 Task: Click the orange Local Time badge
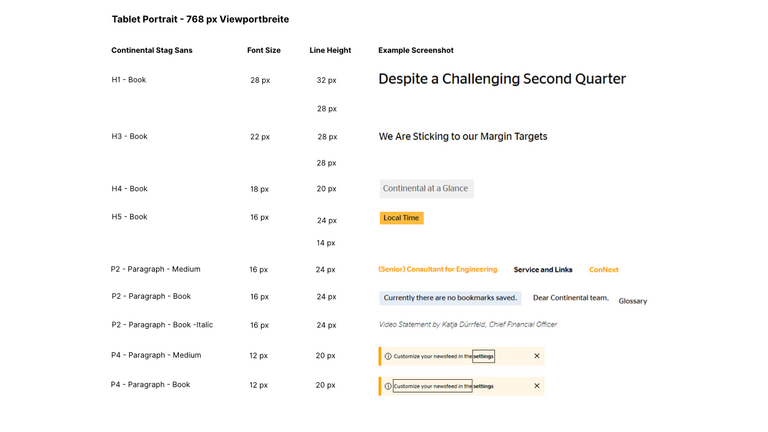coord(401,218)
